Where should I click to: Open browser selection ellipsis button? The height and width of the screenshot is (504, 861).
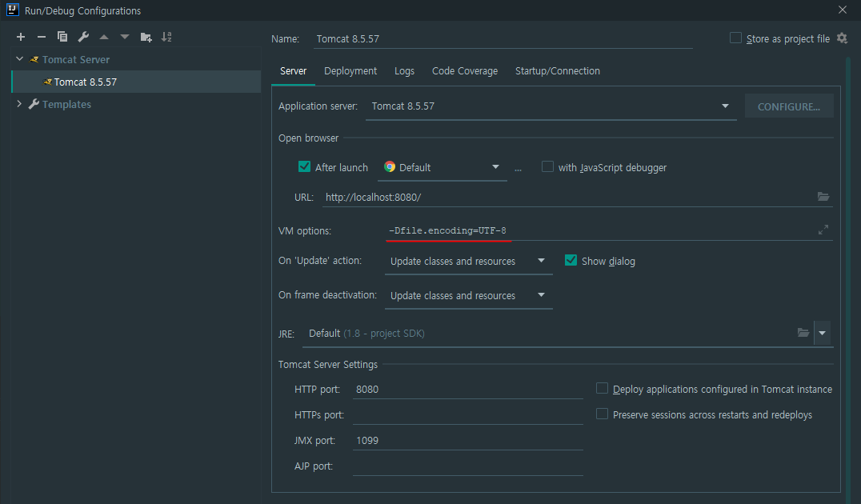(x=518, y=169)
